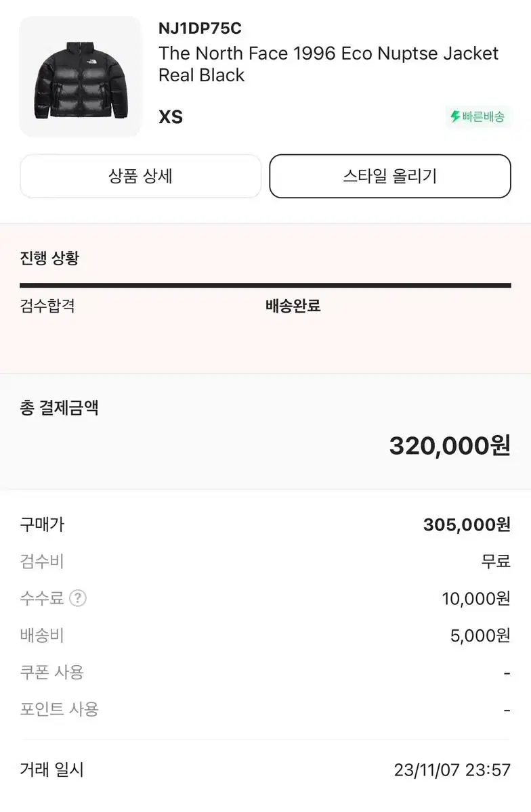This screenshot has height=812, width=531.
Task: Select the product code NJ1DP75C
Action: [x=200, y=28]
